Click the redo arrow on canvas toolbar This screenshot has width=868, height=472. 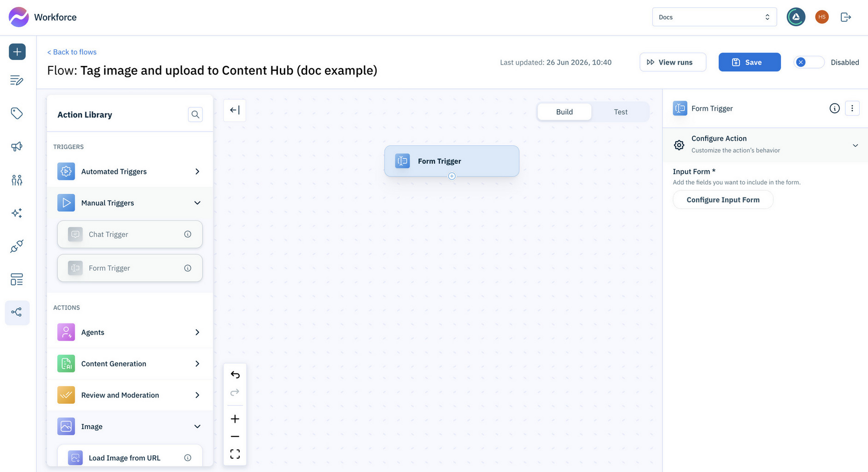pyautogui.click(x=235, y=392)
